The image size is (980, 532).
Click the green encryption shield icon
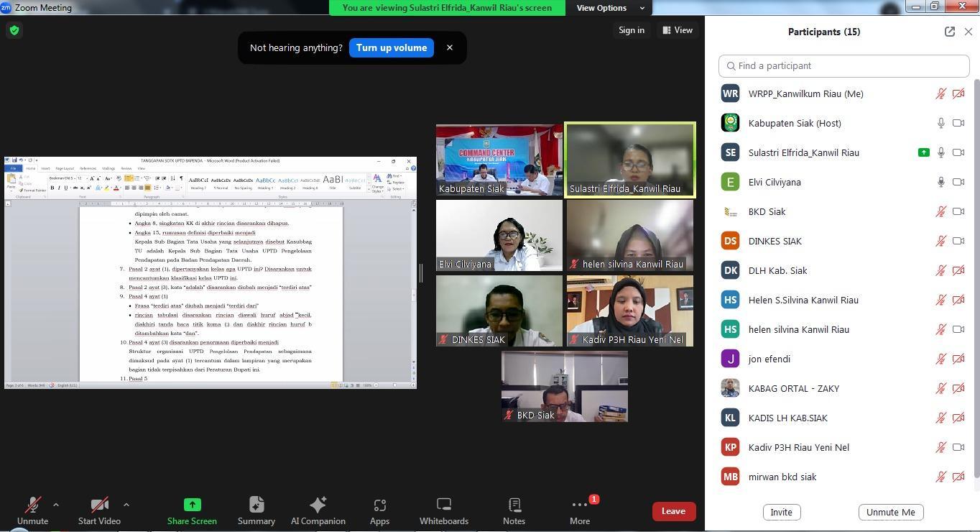tap(14, 30)
